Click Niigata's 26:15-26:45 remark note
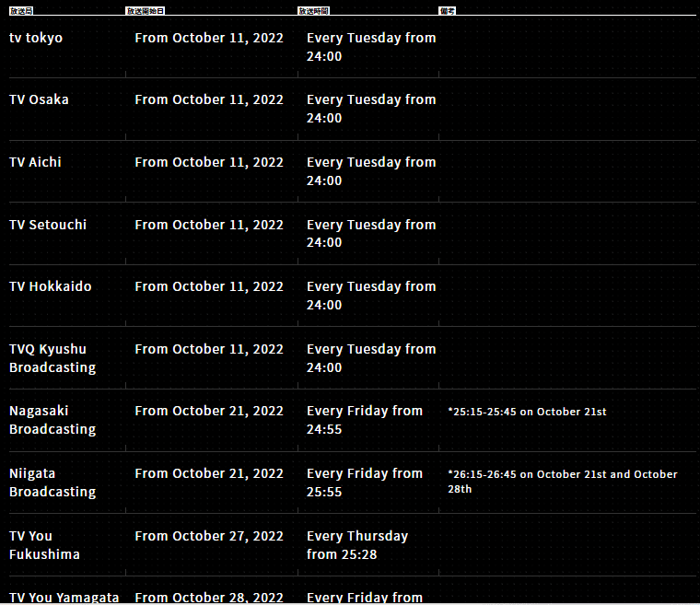700x605 pixels. click(x=563, y=482)
